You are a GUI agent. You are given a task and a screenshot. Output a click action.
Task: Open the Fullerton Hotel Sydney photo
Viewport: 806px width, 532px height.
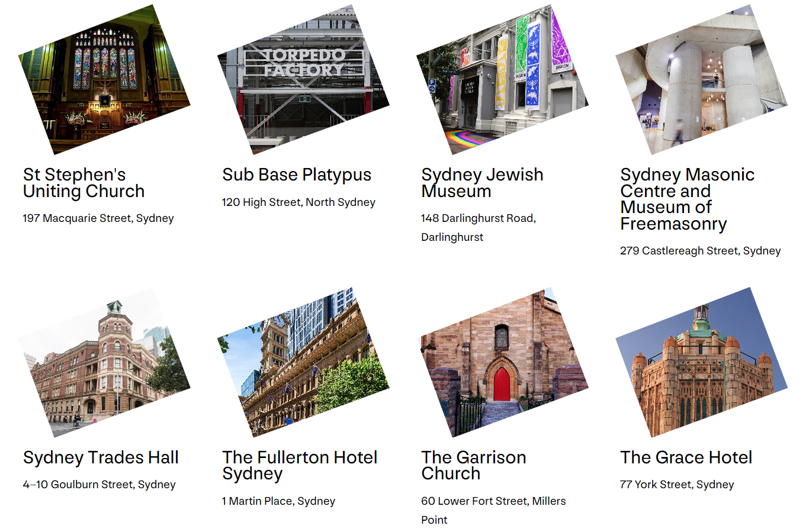coord(303,363)
